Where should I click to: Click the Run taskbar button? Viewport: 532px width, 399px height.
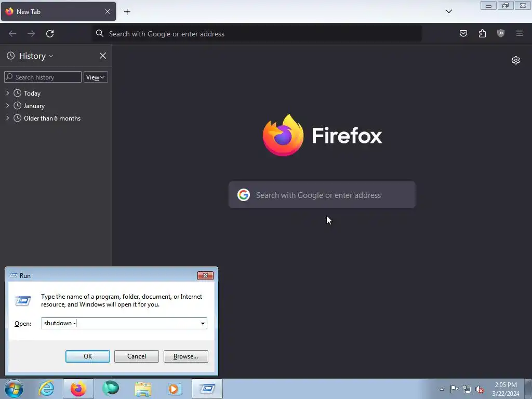click(207, 389)
